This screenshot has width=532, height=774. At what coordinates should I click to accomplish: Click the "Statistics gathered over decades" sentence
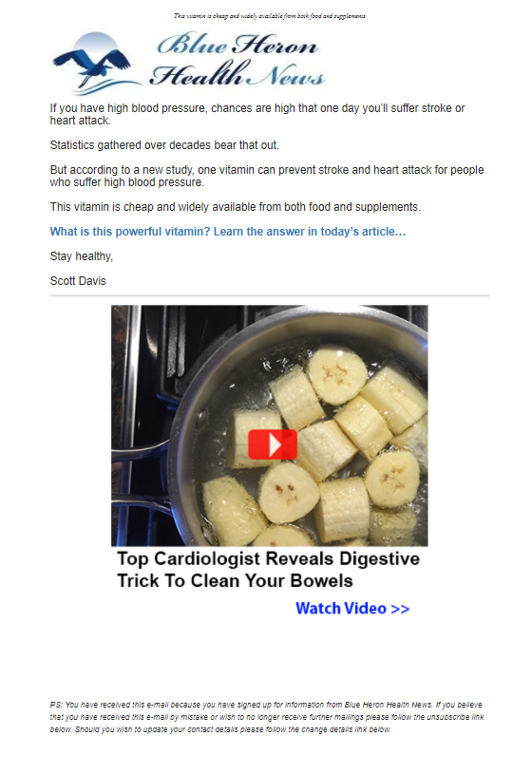pyautogui.click(x=164, y=145)
